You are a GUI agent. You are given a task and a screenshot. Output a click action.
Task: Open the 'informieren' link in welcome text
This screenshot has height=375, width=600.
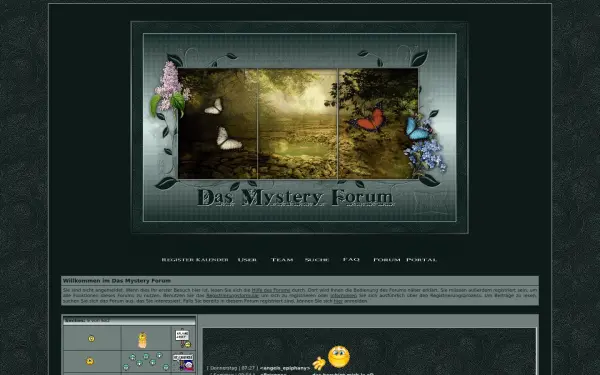(344, 296)
